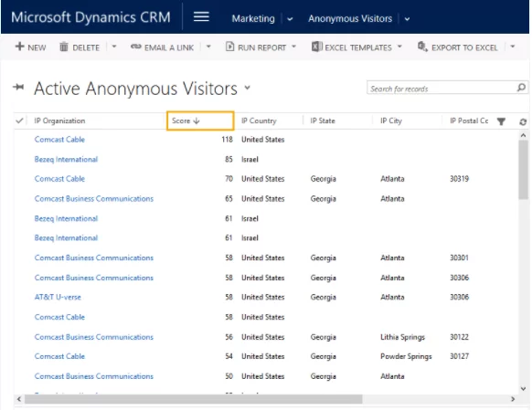Sort by the IP State column header

[x=323, y=121]
